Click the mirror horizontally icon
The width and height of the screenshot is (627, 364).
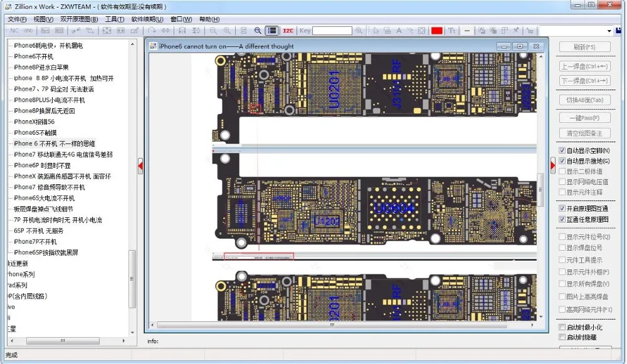coord(182,31)
